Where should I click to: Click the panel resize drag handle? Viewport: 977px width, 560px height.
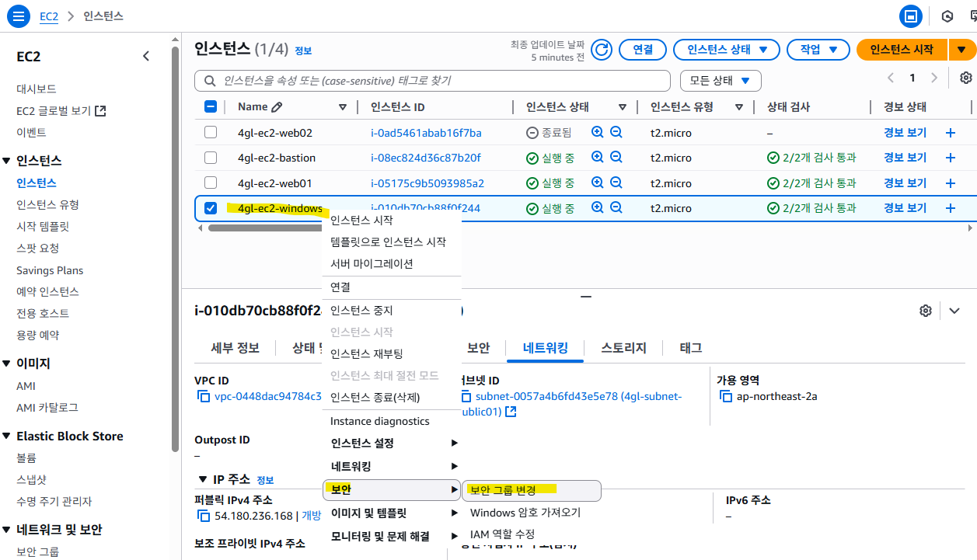pyautogui.click(x=586, y=297)
